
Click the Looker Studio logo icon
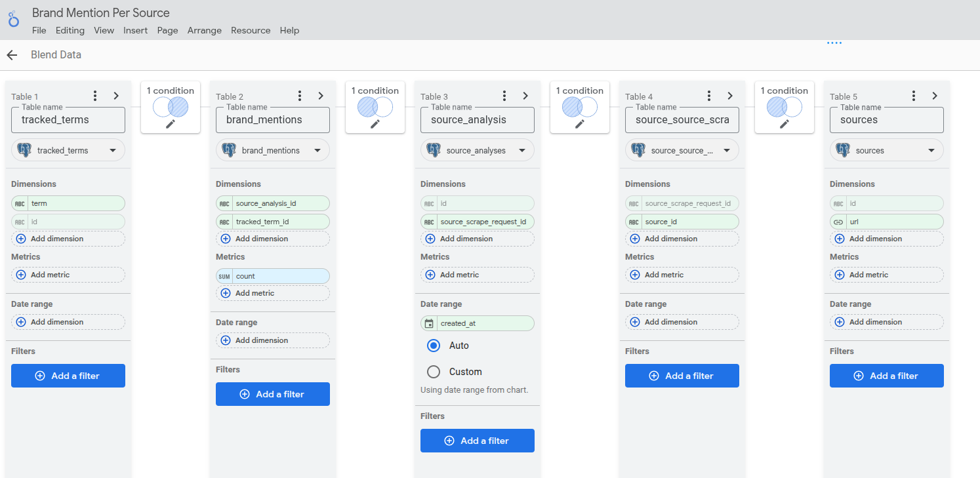(14, 19)
